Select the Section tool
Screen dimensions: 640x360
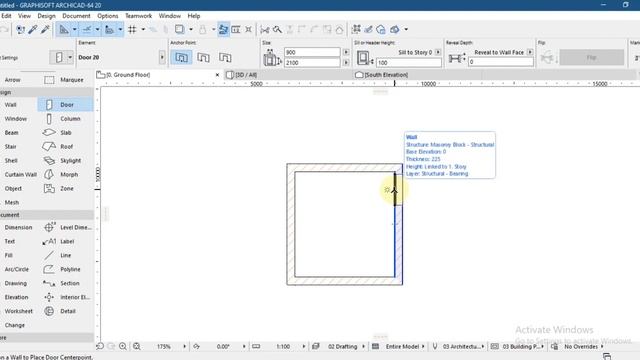point(65,283)
